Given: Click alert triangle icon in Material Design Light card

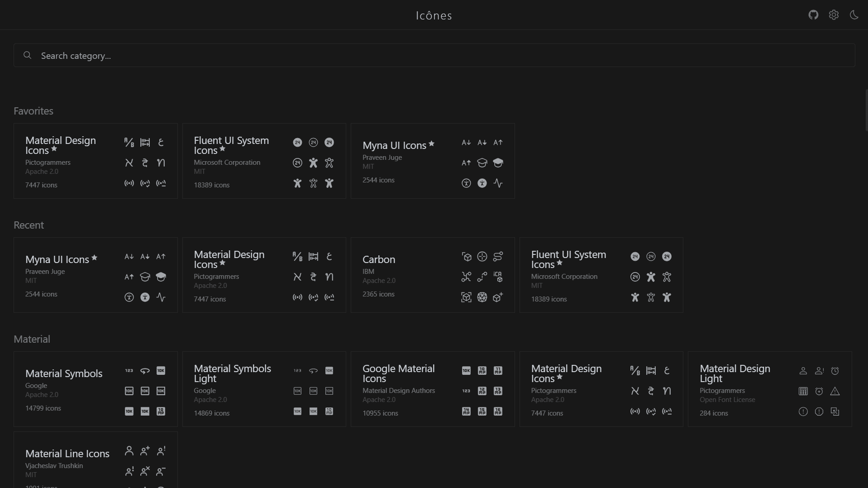Looking at the screenshot, I should [x=835, y=391].
